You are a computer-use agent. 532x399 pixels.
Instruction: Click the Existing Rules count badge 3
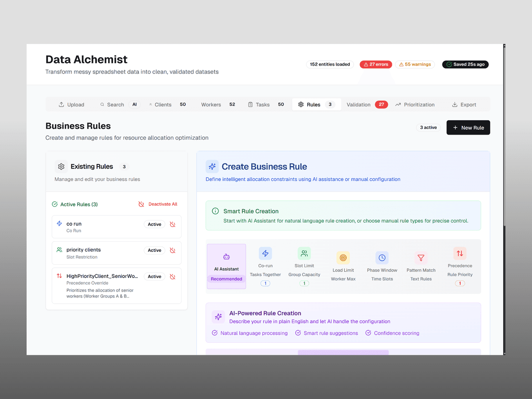click(x=124, y=167)
